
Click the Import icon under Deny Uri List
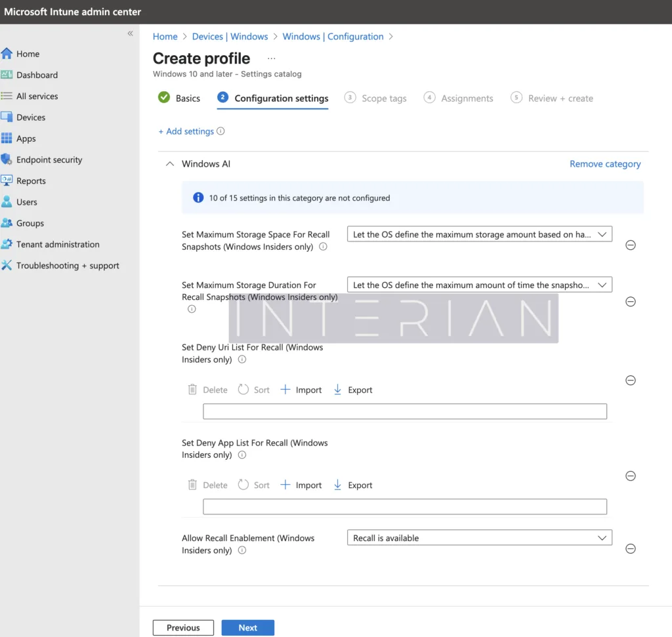click(301, 389)
